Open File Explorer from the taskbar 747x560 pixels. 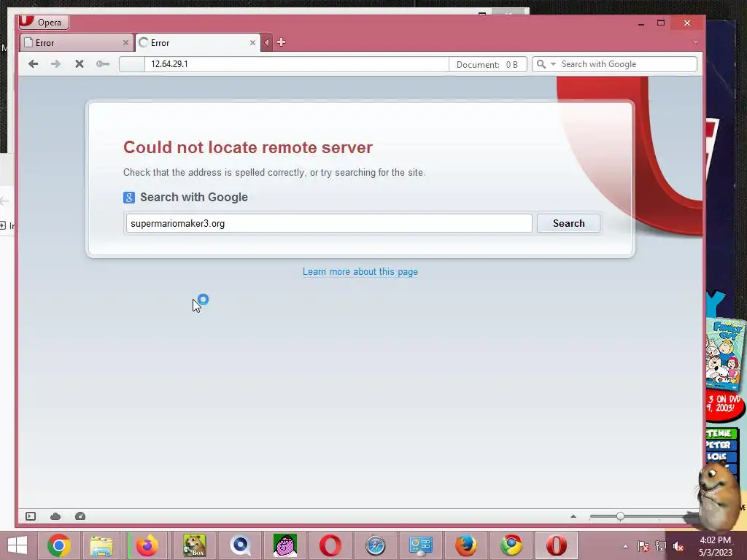click(x=101, y=545)
